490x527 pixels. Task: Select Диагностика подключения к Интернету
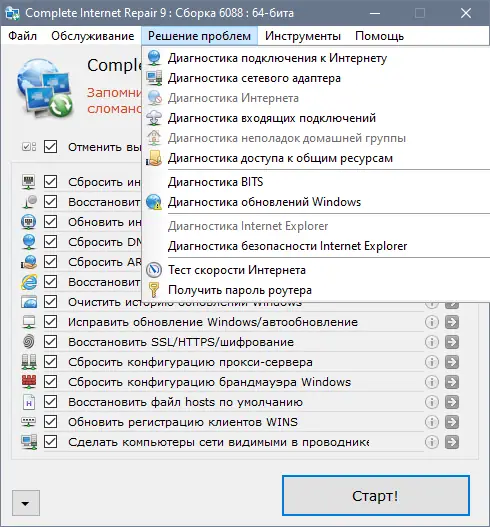[316, 58]
